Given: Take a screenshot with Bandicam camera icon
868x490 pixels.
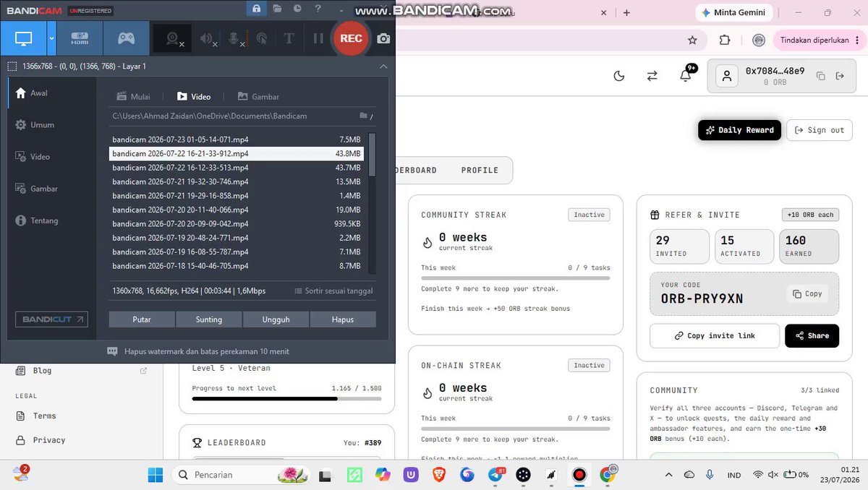Looking at the screenshot, I should (384, 38).
